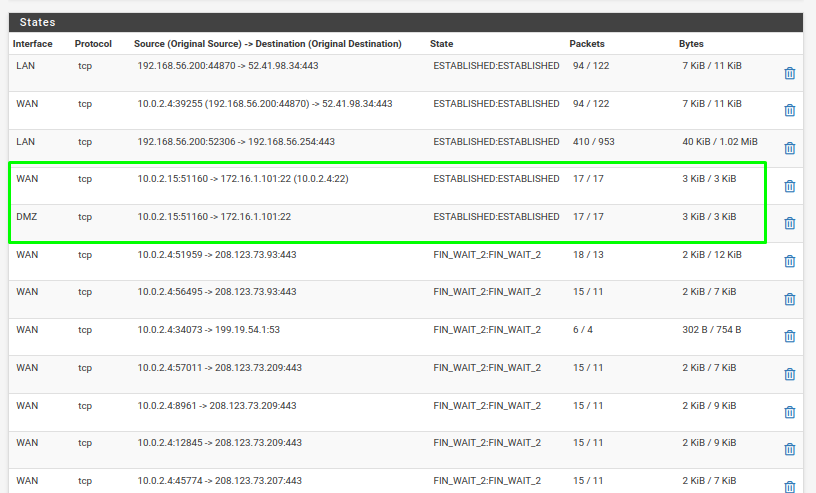The width and height of the screenshot is (816, 493).
Task: Click the Bytes column header
Action: [x=691, y=44]
